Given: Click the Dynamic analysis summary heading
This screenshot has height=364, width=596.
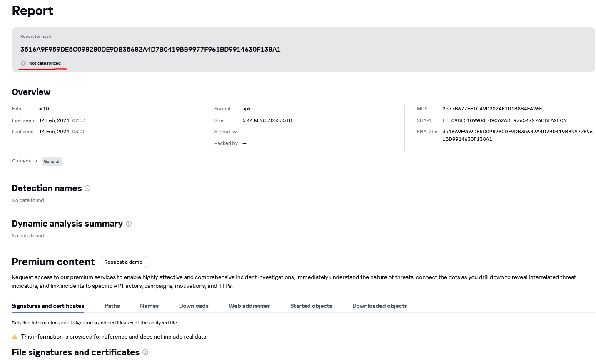Looking at the screenshot, I should 67,224.
